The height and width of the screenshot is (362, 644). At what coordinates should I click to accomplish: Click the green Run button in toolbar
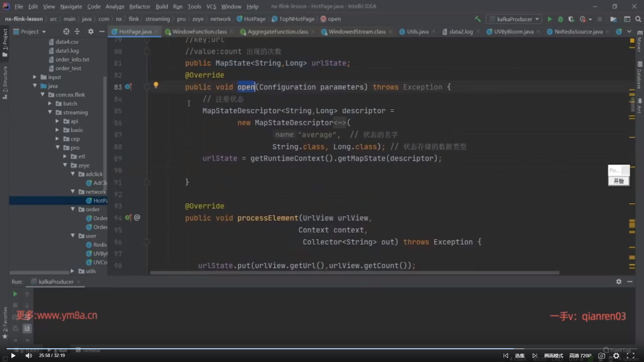(550, 19)
